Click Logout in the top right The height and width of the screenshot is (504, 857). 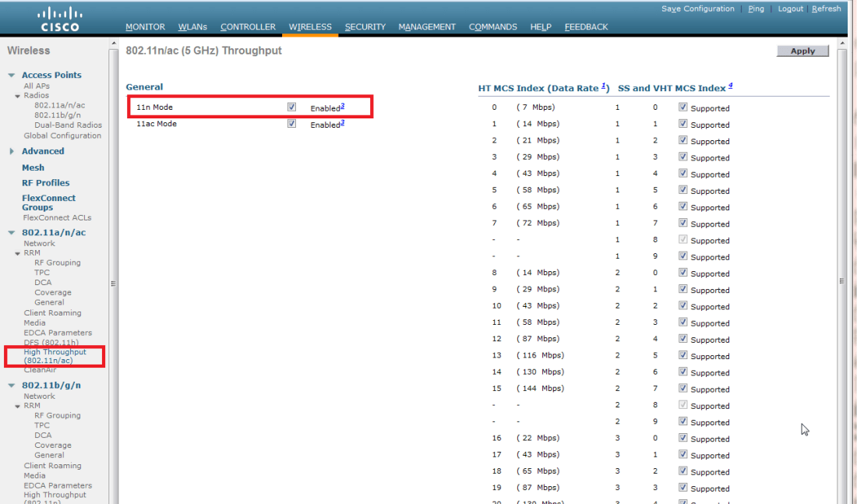[x=790, y=9]
